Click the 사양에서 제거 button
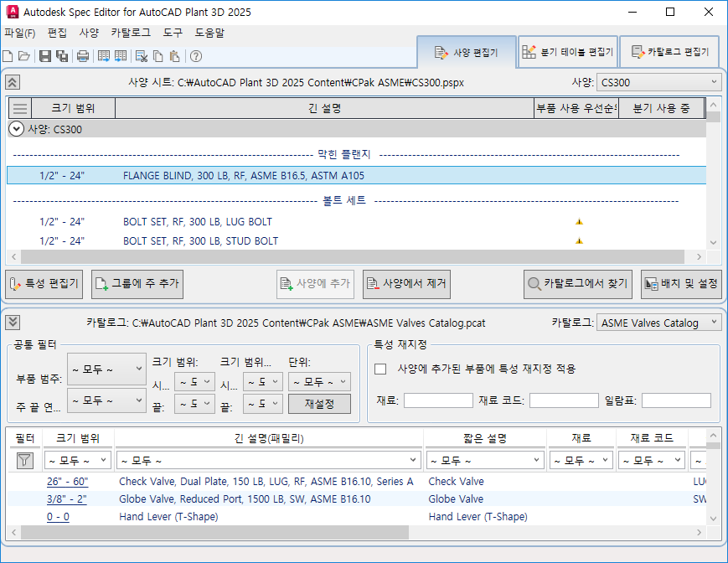728x563 pixels. (x=406, y=284)
